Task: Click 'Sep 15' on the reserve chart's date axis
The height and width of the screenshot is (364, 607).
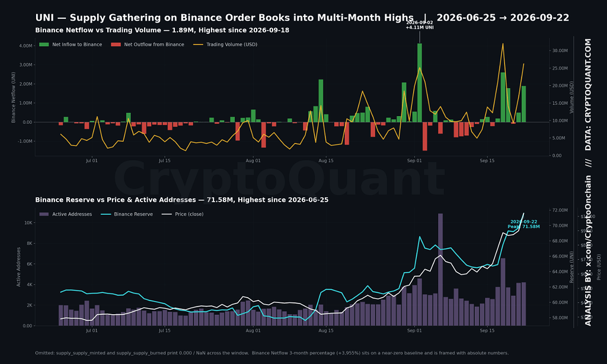Action: point(487,331)
